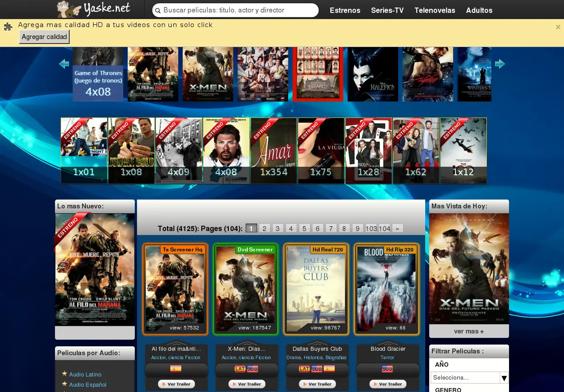Open the Grand Budapest poster in the carousel

[x=318, y=74]
